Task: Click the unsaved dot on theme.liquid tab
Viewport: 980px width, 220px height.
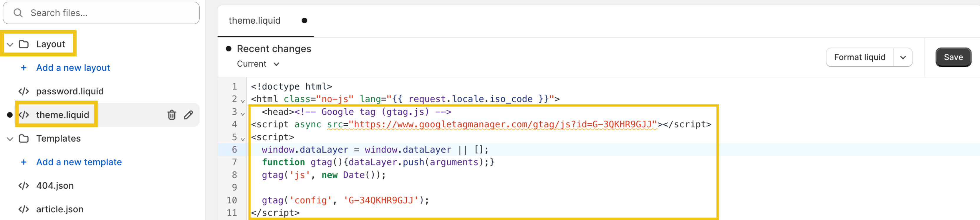Action: (x=304, y=21)
